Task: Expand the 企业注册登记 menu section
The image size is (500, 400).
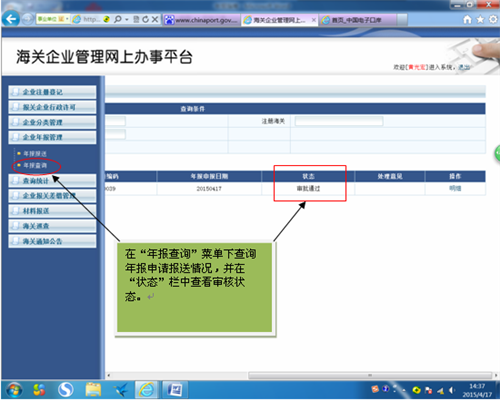Action: click(x=52, y=92)
